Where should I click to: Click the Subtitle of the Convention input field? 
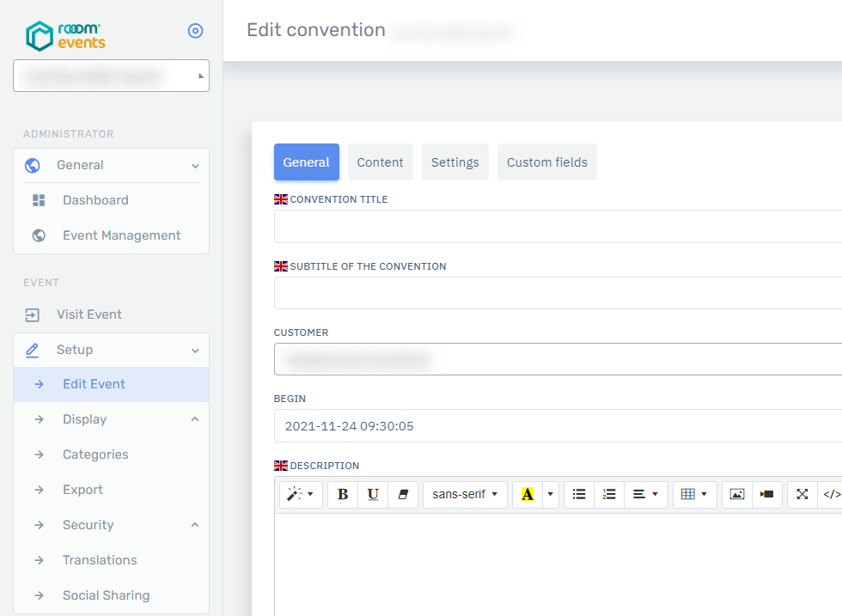(558, 293)
